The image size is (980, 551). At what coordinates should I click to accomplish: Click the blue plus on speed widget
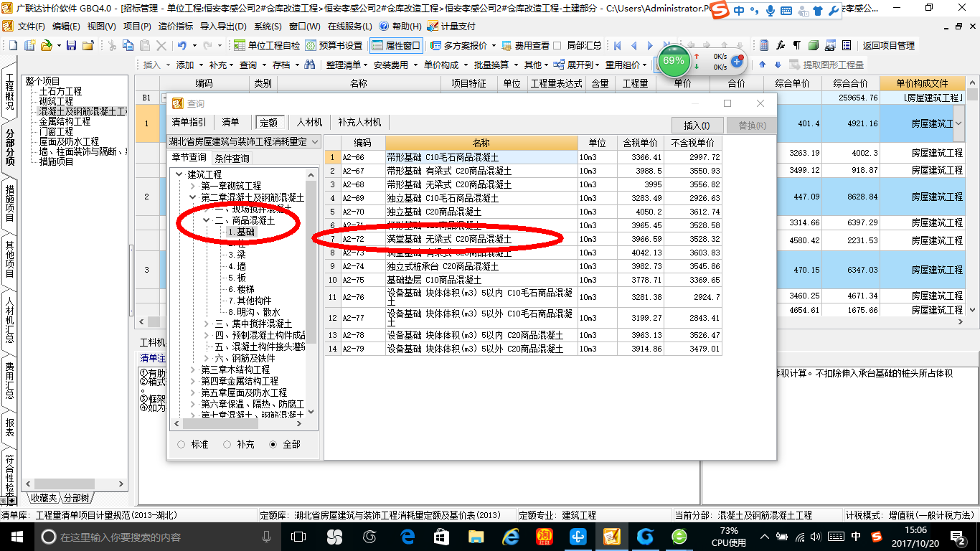point(737,61)
